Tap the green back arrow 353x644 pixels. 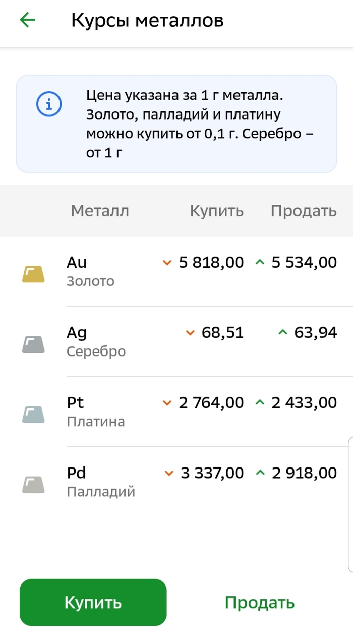click(x=28, y=20)
